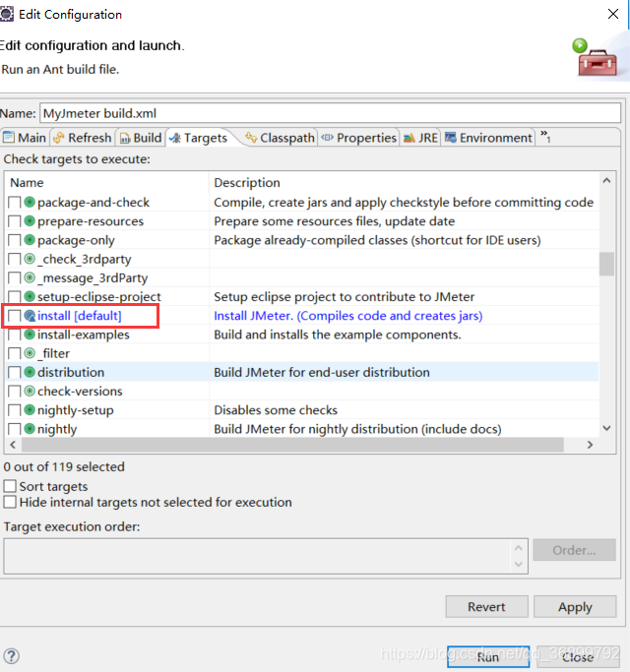630x672 pixels.
Task: Click the setup-eclipse-project target icon
Action: [x=30, y=296]
